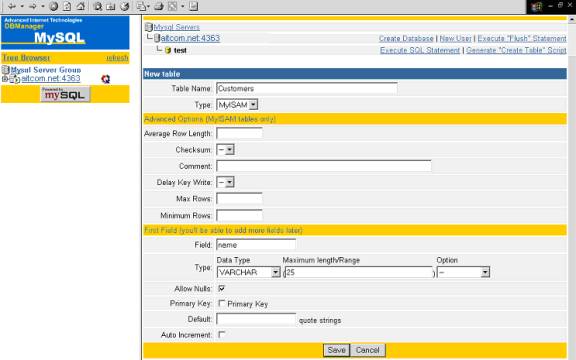Open the Checksum dropdown

(225, 150)
